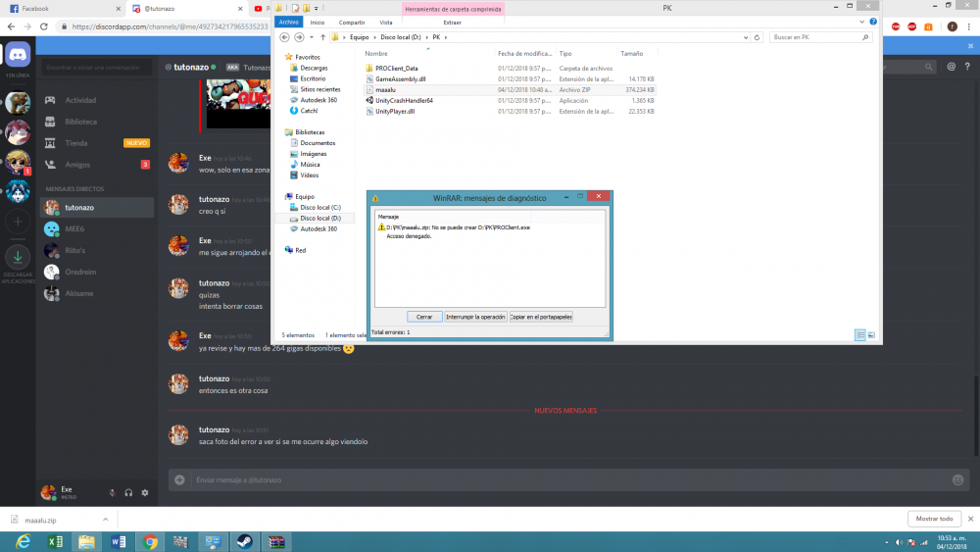This screenshot has width=980, height=552.
Task: Select Disco local (C:) in navigation pane
Action: 319,207
